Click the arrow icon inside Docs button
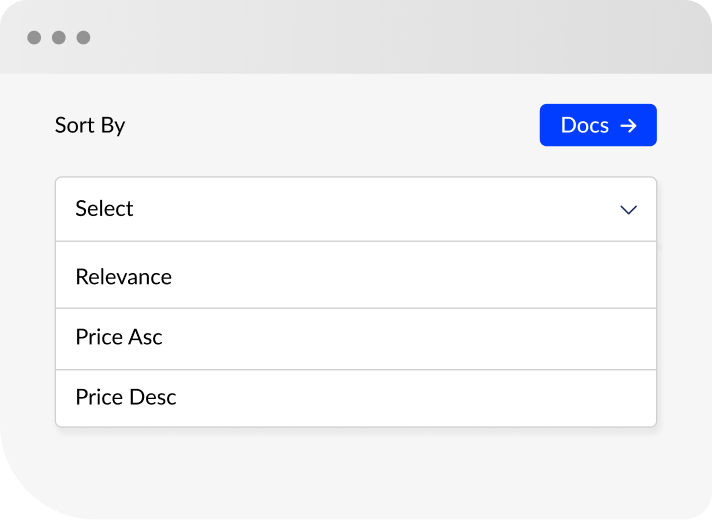 (629, 126)
